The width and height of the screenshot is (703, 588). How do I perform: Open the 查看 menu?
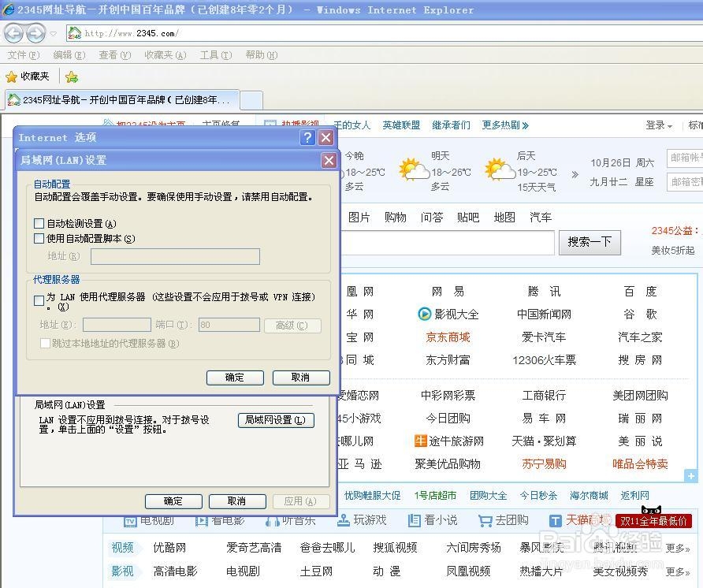pos(115,55)
